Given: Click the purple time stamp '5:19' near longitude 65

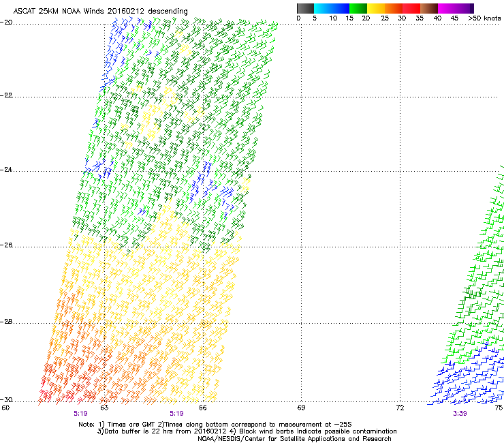Looking at the screenshot, I should coord(177,414).
